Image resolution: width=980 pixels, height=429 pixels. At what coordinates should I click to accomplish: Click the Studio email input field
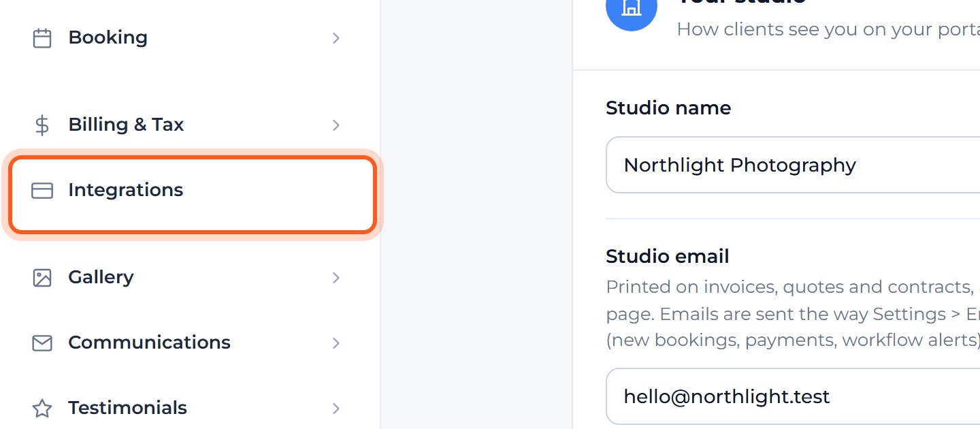tap(793, 396)
